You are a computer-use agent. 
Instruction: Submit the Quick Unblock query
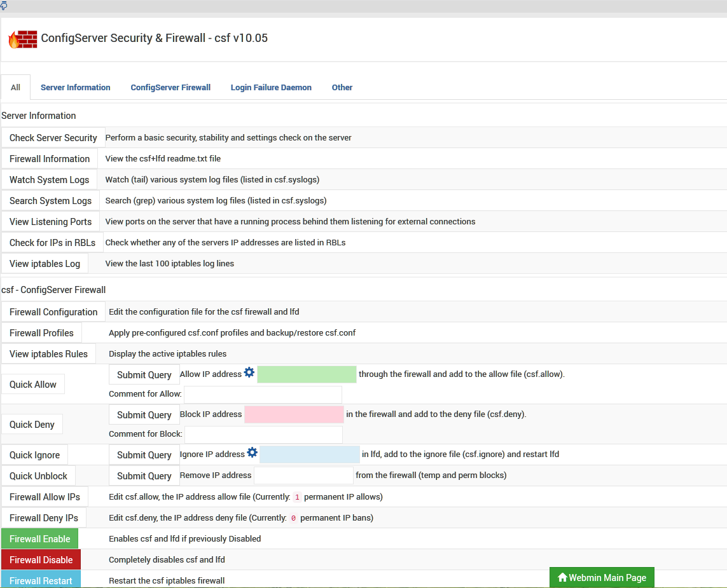click(144, 475)
